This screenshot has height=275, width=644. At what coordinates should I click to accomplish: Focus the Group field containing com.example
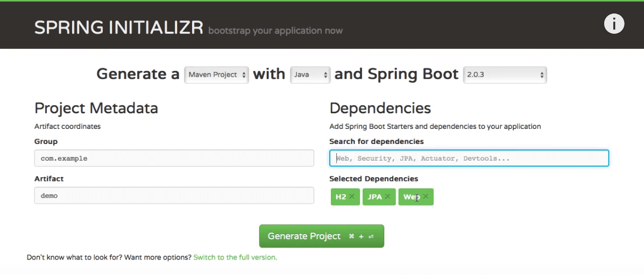click(x=174, y=158)
